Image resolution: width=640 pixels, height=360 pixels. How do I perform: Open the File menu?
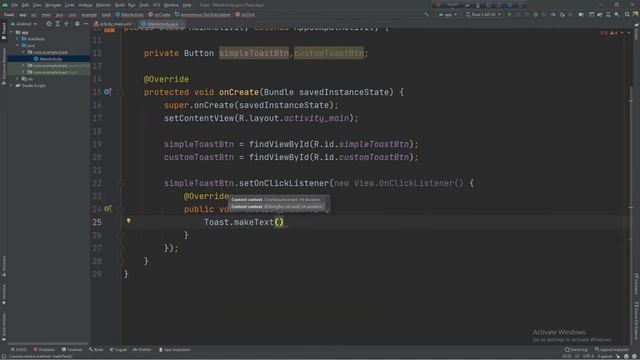tap(15, 5)
